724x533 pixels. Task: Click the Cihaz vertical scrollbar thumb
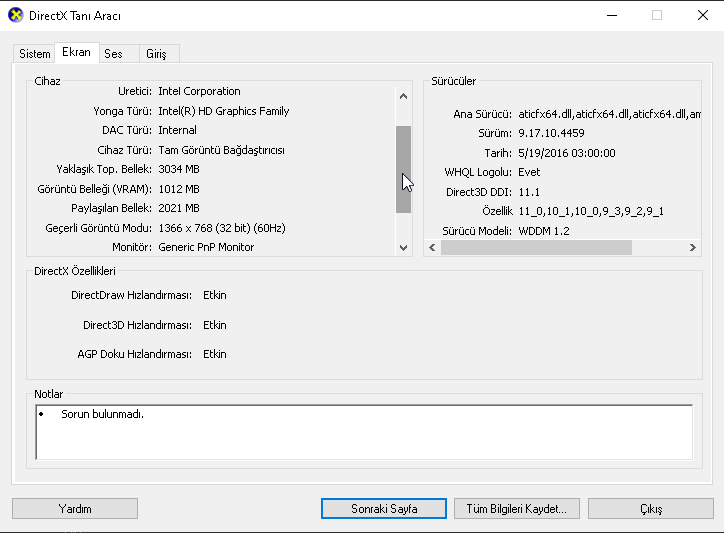tap(403, 169)
